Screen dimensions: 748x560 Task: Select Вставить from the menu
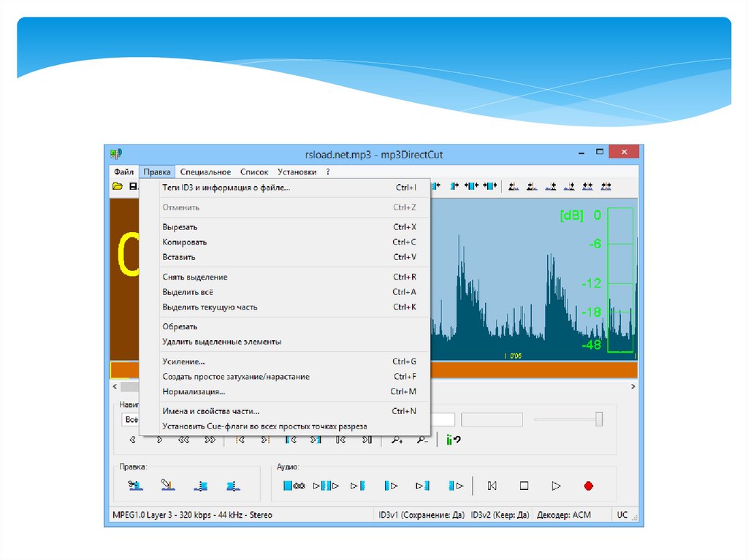pos(286,257)
